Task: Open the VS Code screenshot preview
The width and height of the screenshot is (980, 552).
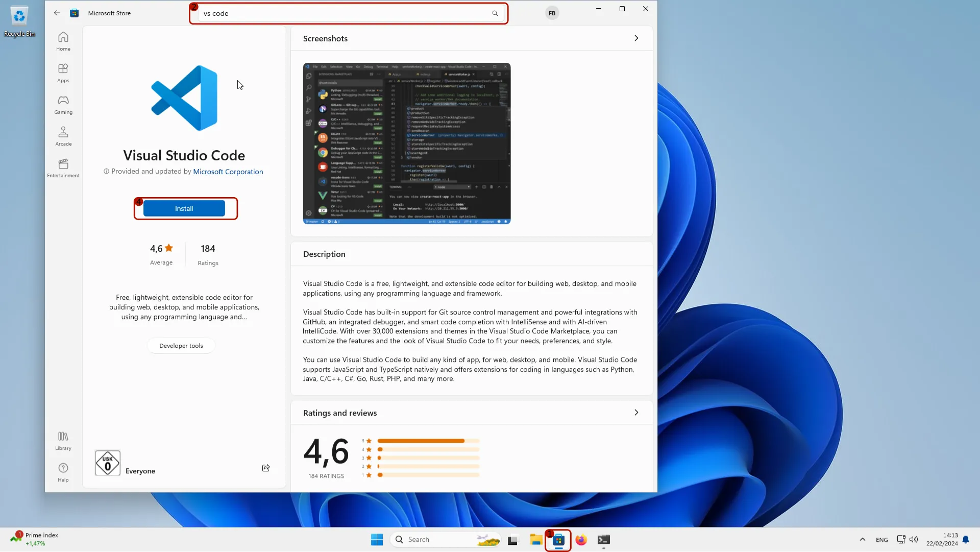Action: 406,143
